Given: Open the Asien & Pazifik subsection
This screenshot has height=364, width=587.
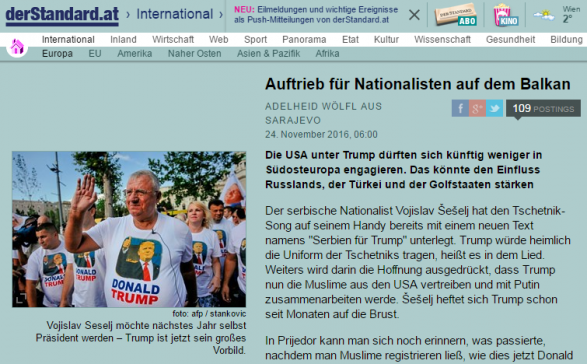Looking at the screenshot, I should click(x=268, y=54).
